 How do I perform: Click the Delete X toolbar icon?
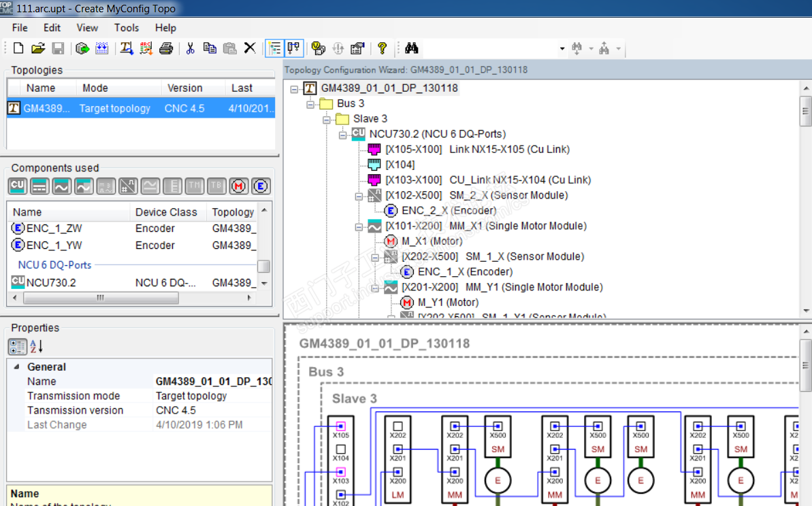pyautogui.click(x=250, y=48)
